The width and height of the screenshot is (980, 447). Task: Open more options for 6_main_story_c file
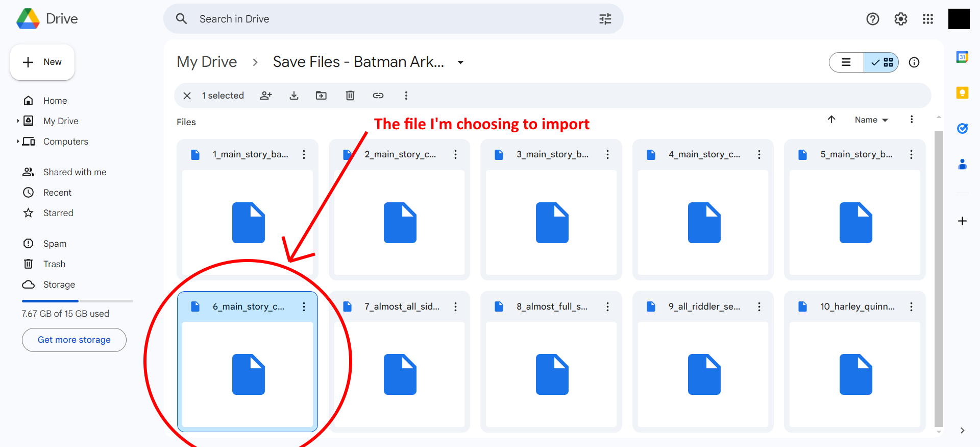tap(304, 307)
